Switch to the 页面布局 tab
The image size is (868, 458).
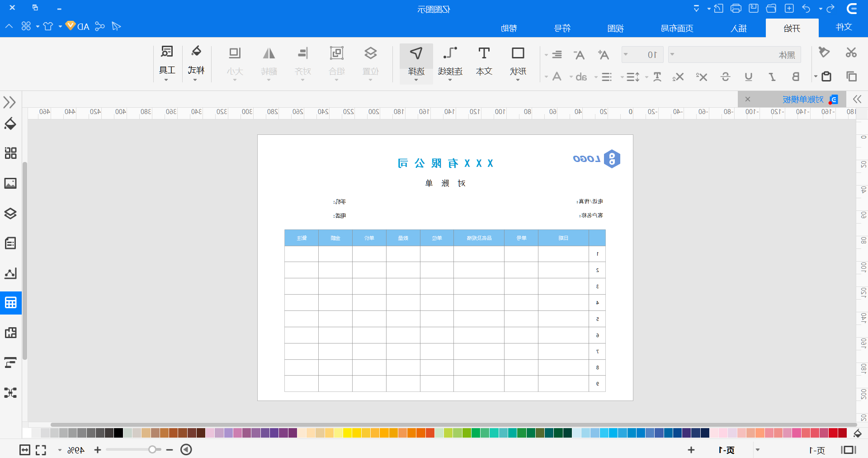click(677, 28)
